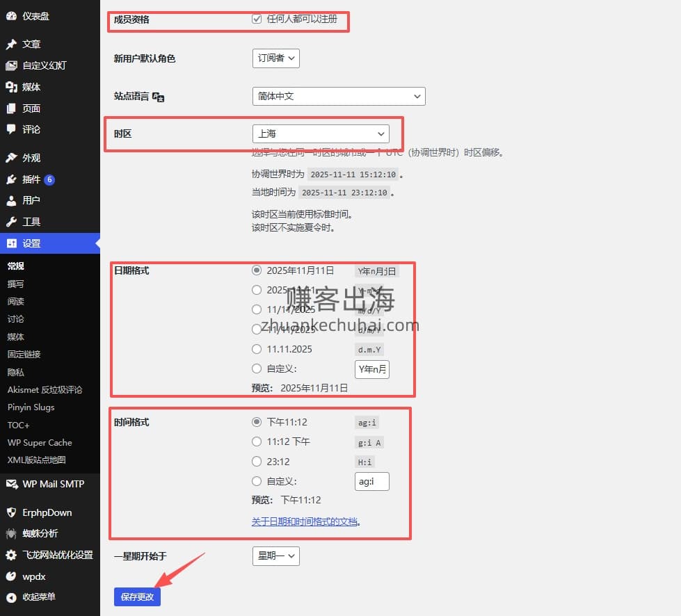Open Appearance (外观) paintbrush icon
Viewport: 681px width, 616px height.
pos(11,158)
